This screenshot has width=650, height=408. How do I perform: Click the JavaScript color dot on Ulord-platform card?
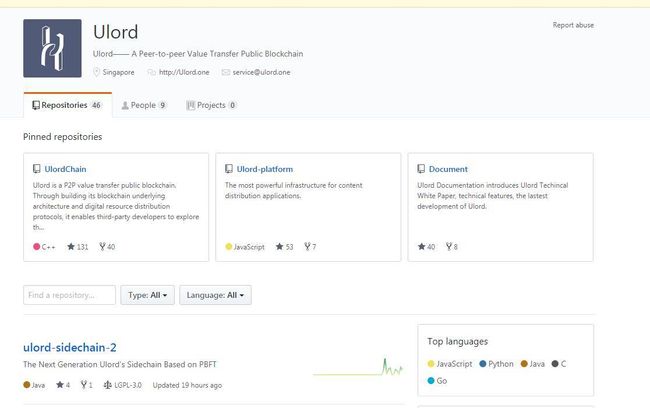[x=228, y=247]
